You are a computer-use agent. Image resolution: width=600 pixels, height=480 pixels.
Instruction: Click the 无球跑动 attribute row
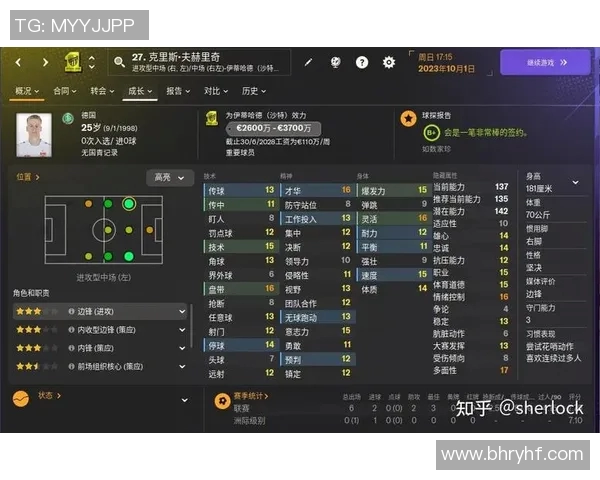[x=317, y=317]
